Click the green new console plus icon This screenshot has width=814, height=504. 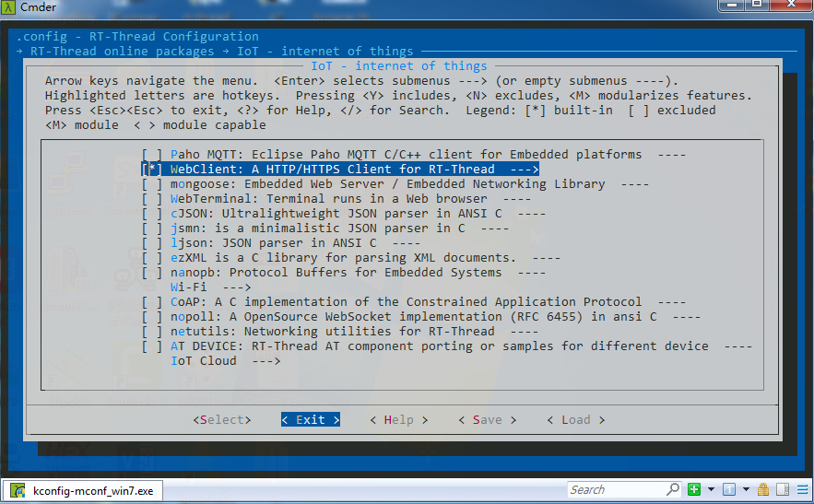click(694, 490)
